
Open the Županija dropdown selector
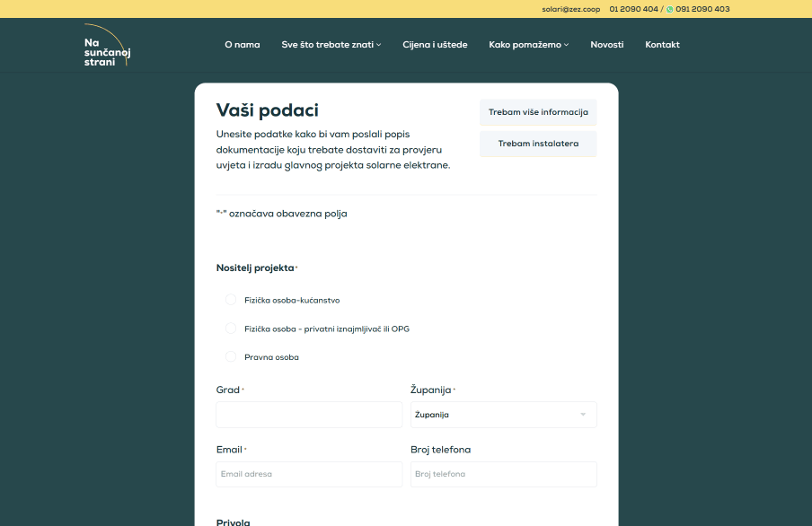503,414
